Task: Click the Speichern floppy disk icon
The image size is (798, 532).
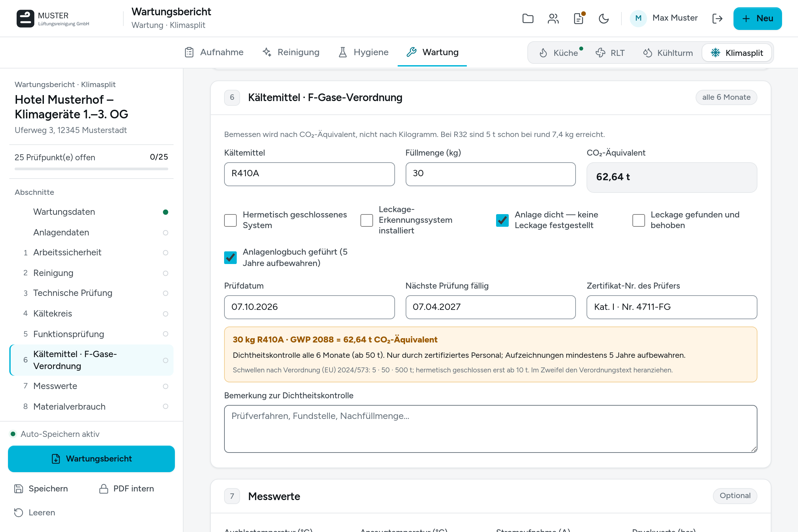Action: click(x=19, y=489)
